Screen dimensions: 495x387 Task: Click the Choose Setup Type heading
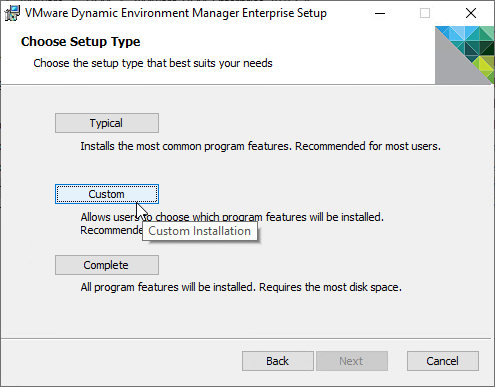pyautogui.click(x=80, y=42)
